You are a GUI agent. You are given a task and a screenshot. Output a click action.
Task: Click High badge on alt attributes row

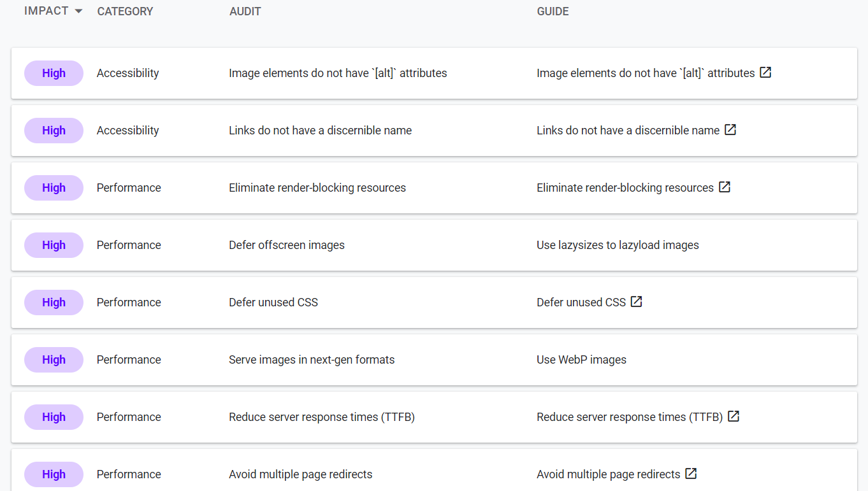click(x=54, y=73)
